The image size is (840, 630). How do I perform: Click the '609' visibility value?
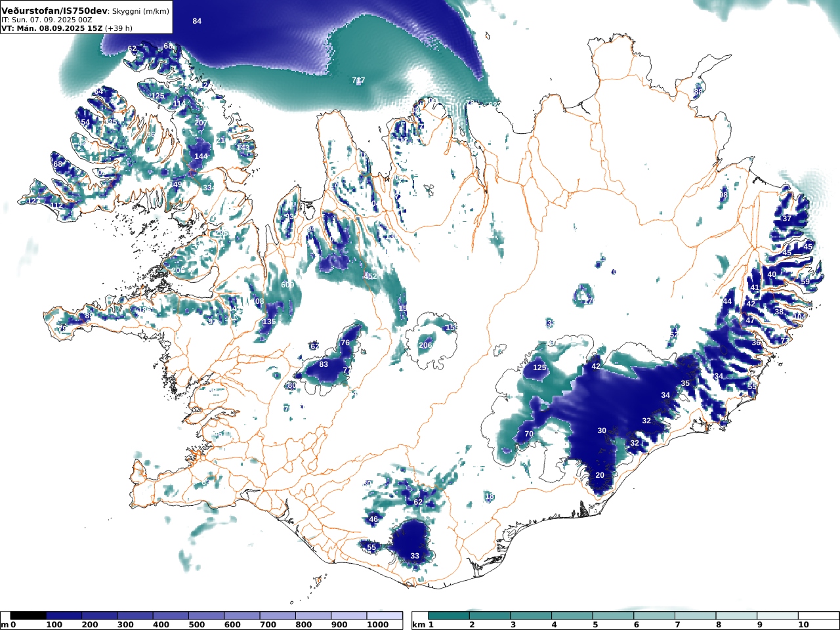pos(287,285)
